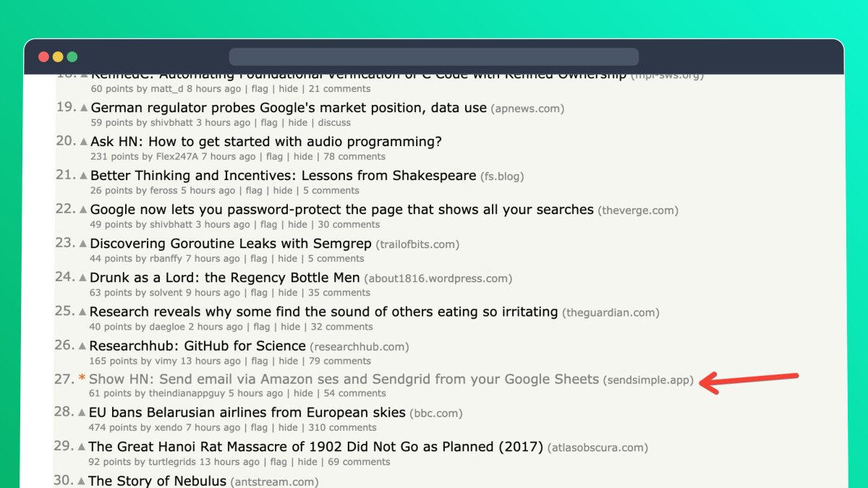Click the 7 hours ago timestamp by Flex247A
868x488 pixels.
[229, 156]
